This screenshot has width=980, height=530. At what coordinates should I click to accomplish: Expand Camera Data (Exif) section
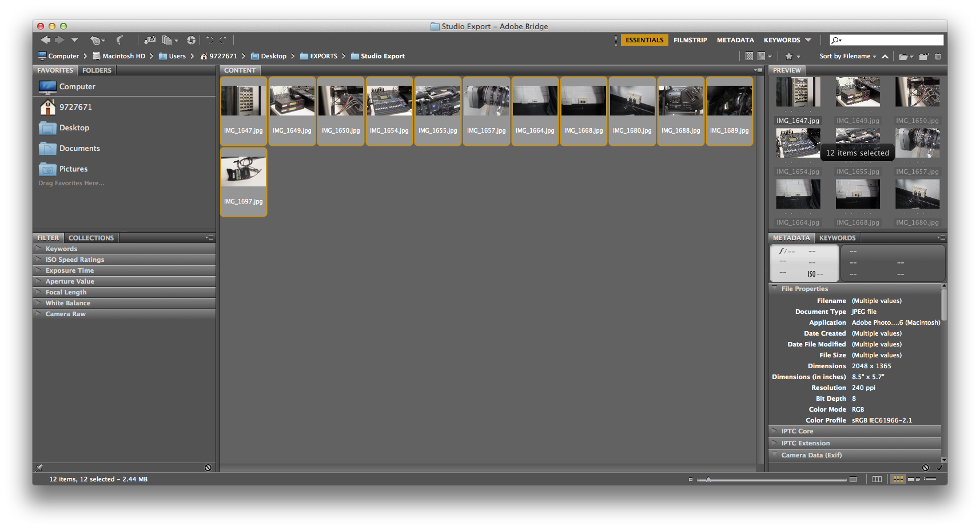point(855,455)
